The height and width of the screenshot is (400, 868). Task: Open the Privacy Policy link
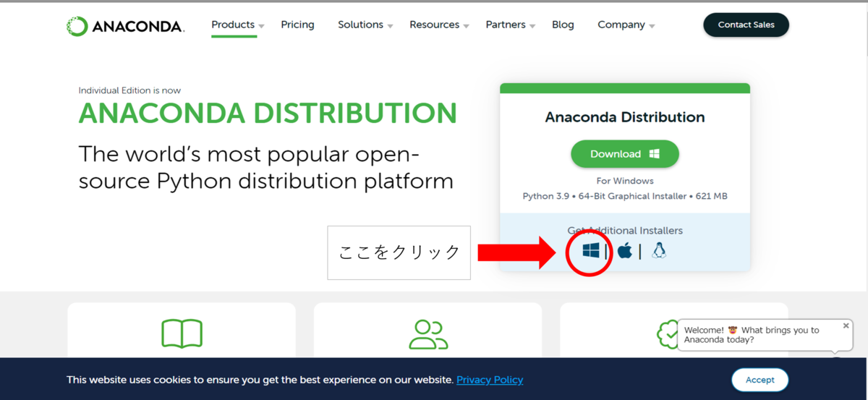pos(490,380)
